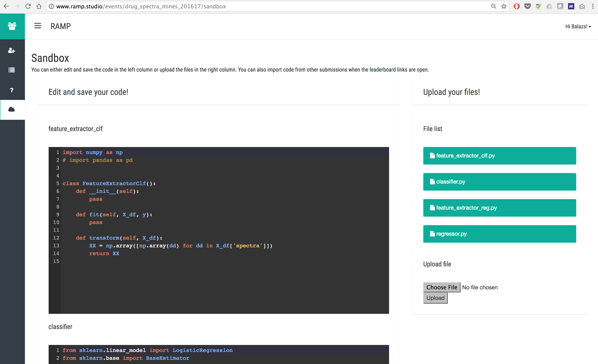Open the list icon in sidebar
Viewport: 598px width, 364px height.
click(x=12, y=70)
